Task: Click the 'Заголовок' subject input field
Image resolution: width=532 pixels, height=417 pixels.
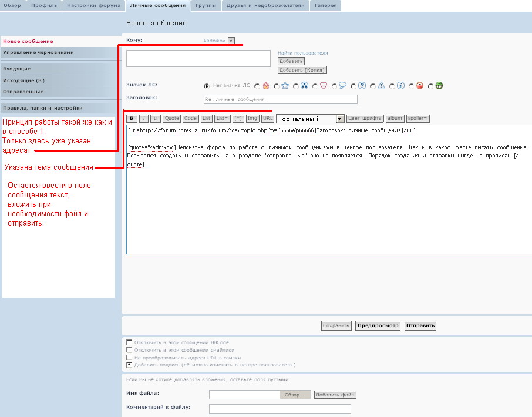Action: (280, 99)
